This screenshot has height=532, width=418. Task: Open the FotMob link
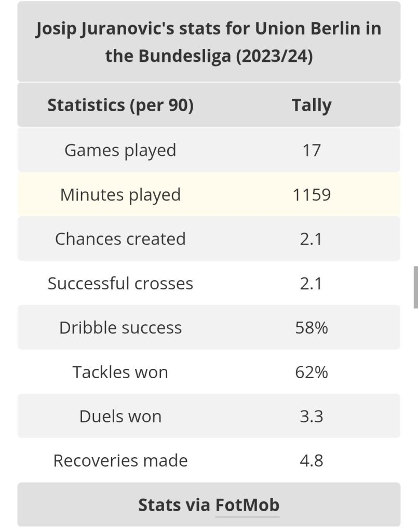click(247, 505)
